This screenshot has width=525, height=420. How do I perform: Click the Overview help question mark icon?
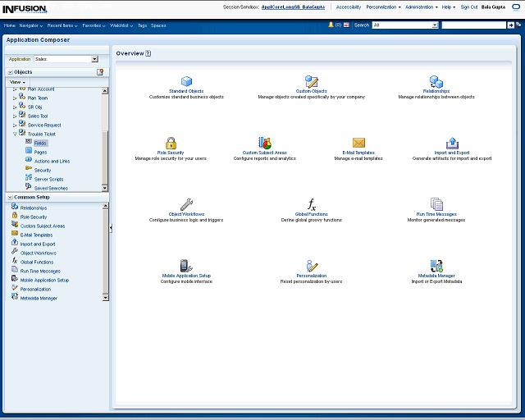(148, 53)
